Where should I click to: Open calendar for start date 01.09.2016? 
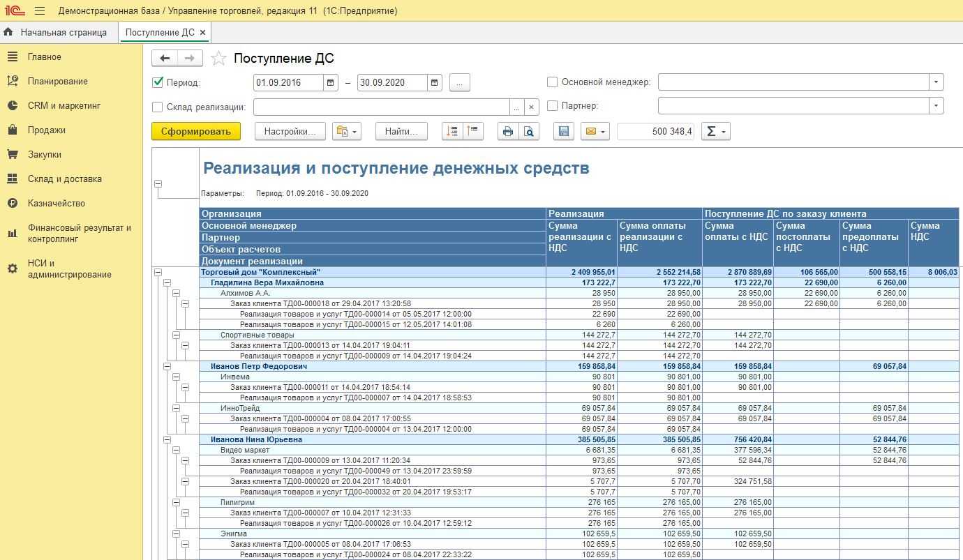[331, 82]
